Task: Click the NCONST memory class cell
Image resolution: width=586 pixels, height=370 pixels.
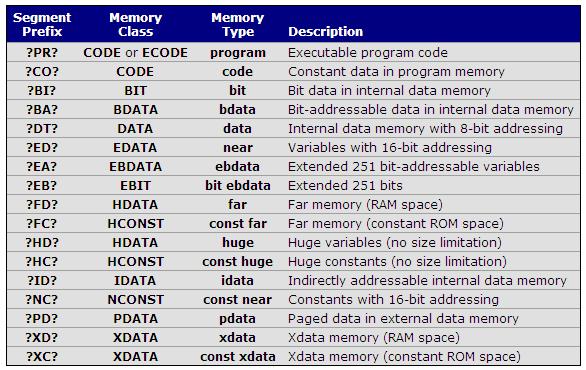Action: 135,300
